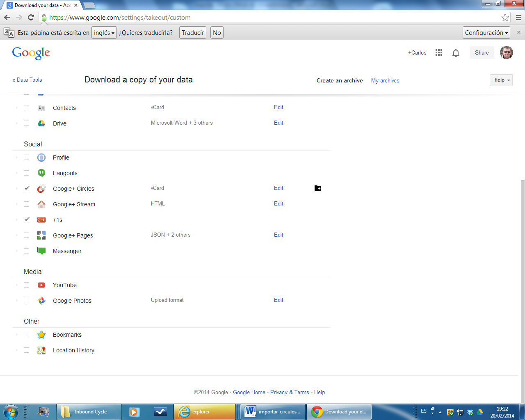Uncheck the +1s checkbox

pyautogui.click(x=27, y=219)
